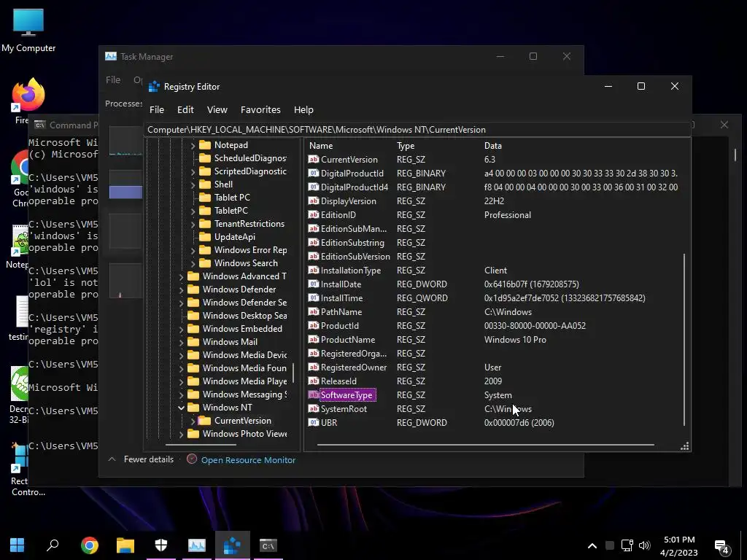The width and height of the screenshot is (747, 560).
Task: Select the RegisteredOwner value icon
Action: [314, 367]
